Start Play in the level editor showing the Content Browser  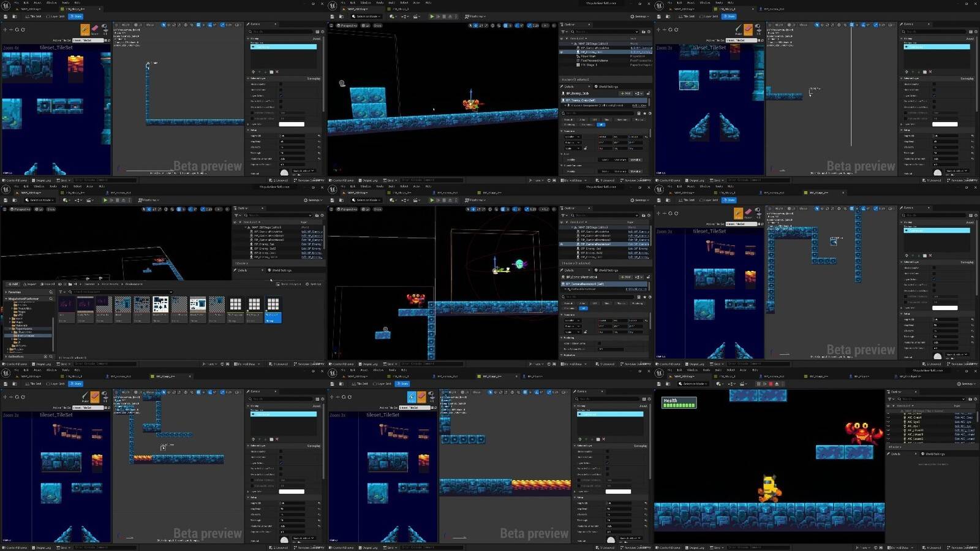pos(105,200)
